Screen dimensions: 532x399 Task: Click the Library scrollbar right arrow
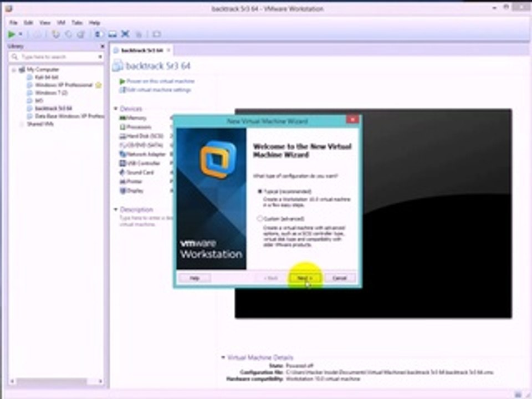pyautogui.click(x=100, y=381)
